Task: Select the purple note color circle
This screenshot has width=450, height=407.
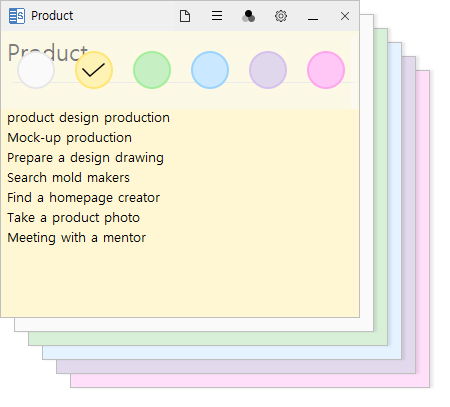Action: [268, 70]
